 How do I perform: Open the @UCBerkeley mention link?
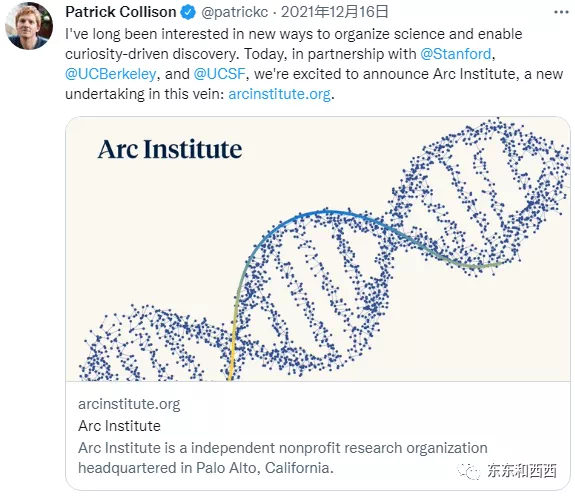(111, 74)
